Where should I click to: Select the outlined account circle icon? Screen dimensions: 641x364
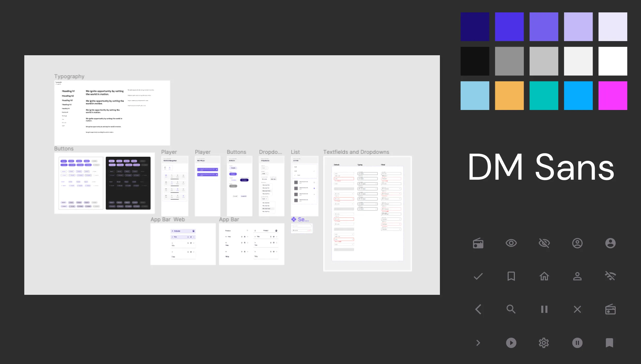[x=577, y=243]
